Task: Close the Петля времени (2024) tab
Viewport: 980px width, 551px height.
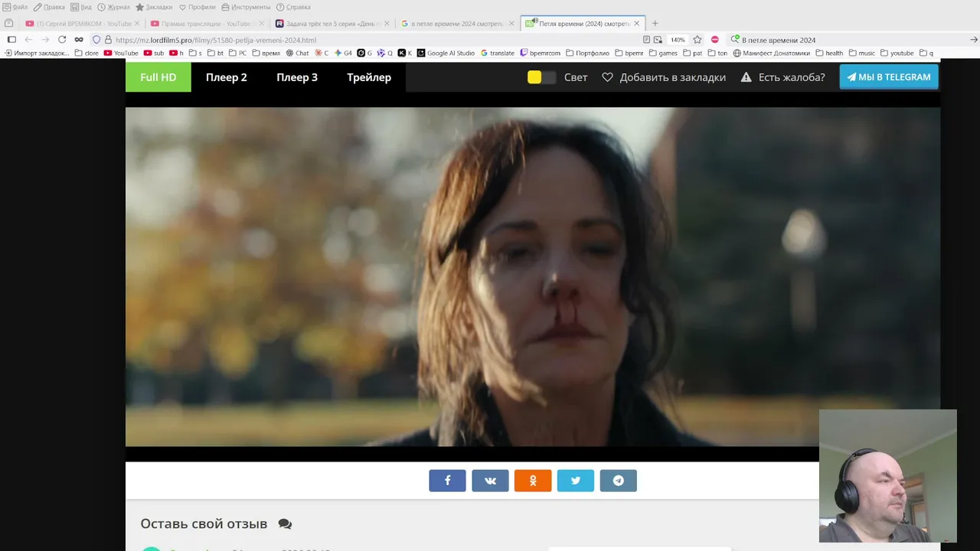Action: [x=636, y=24]
